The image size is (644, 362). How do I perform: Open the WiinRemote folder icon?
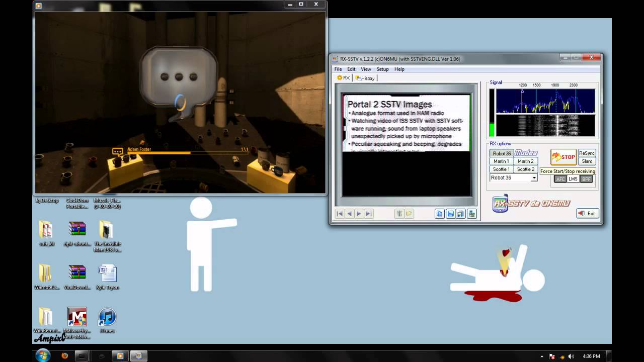tap(46, 321)
